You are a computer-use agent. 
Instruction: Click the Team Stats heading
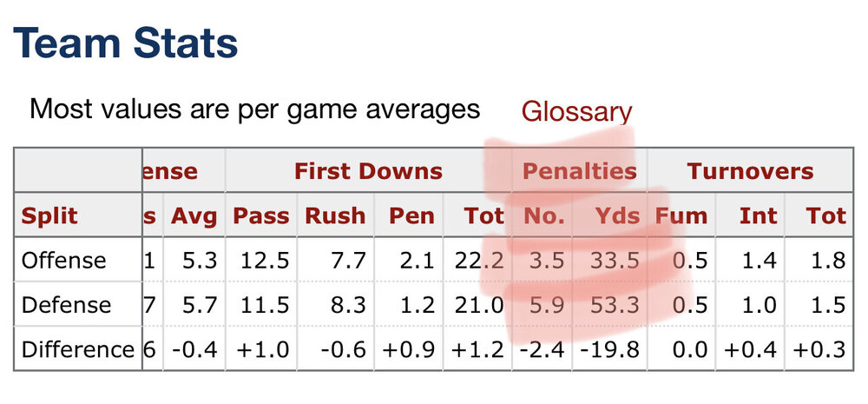tap(126, 43)
